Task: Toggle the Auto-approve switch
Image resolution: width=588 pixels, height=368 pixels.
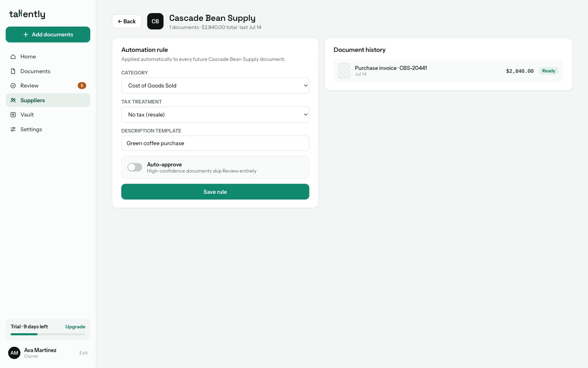Action: [135, 167]
